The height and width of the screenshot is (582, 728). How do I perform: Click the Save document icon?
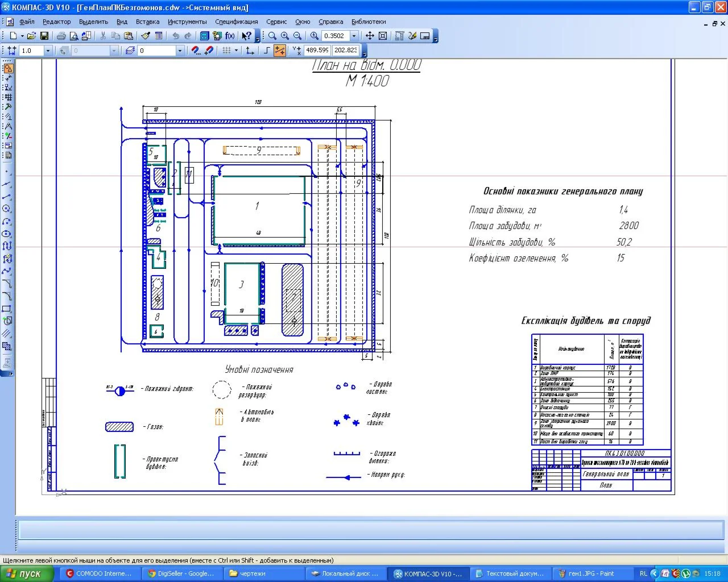click(44, 36)
